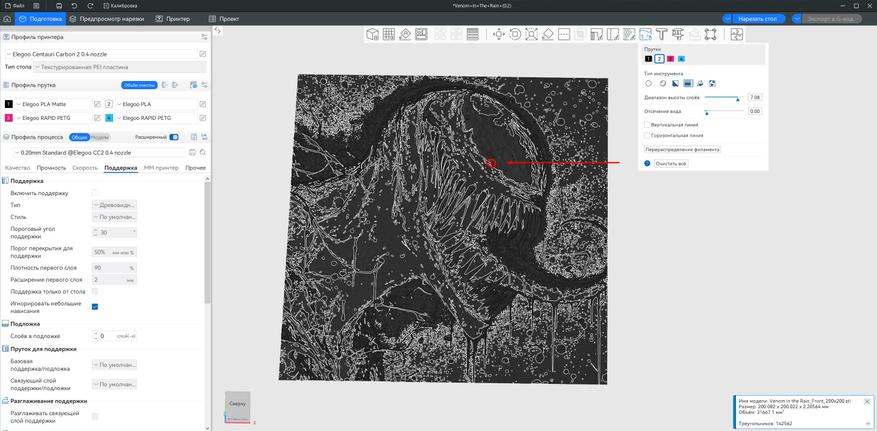Image resolution: width=877 pixels, height=431 pixels.
Task: Tick the 'Поддержка только от стола' checkbox
Action: click(95, 291)
